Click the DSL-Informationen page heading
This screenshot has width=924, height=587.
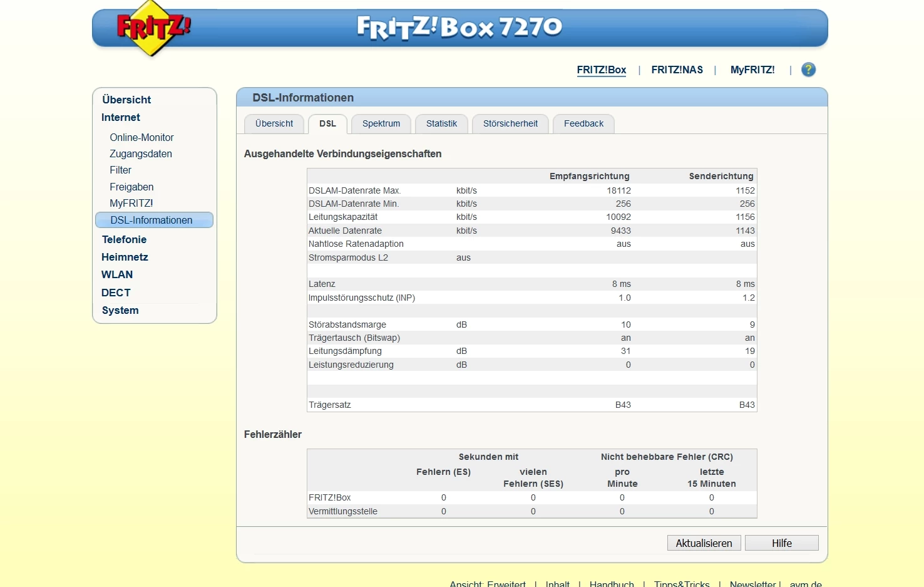(303, 98)
